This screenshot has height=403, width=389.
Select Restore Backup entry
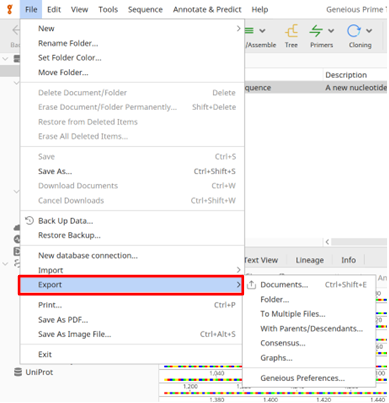click(132, 235)
